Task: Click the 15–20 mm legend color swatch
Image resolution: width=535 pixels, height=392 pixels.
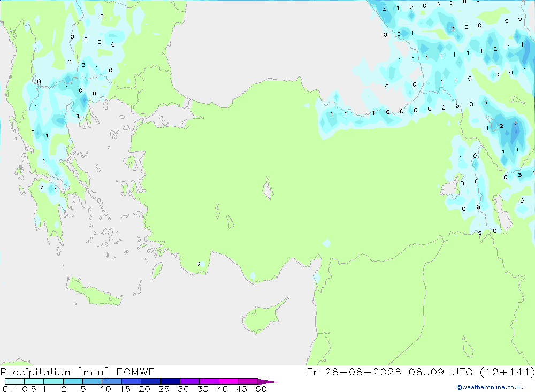Action: tap(132, 381)
